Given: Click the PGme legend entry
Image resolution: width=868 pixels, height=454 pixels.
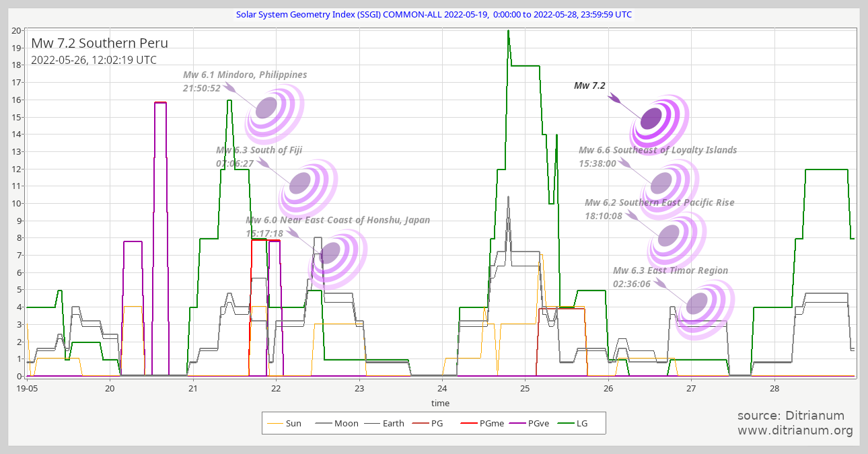Looking at the screenshot, I should pyautogui.click(x=482, y=423).
